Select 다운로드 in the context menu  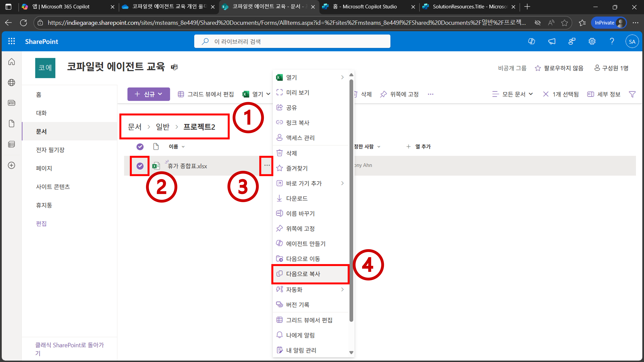click(x=297, y=198)
